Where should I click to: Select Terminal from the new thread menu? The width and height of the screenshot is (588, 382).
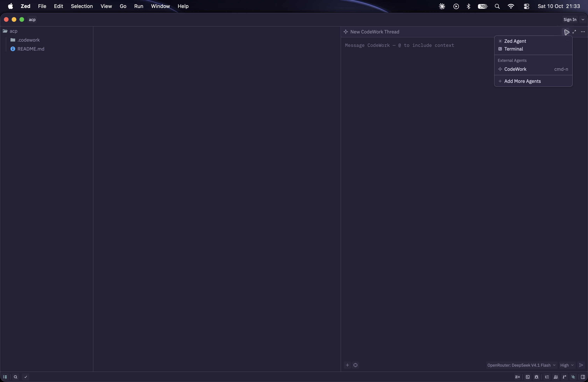coord(533,49)
